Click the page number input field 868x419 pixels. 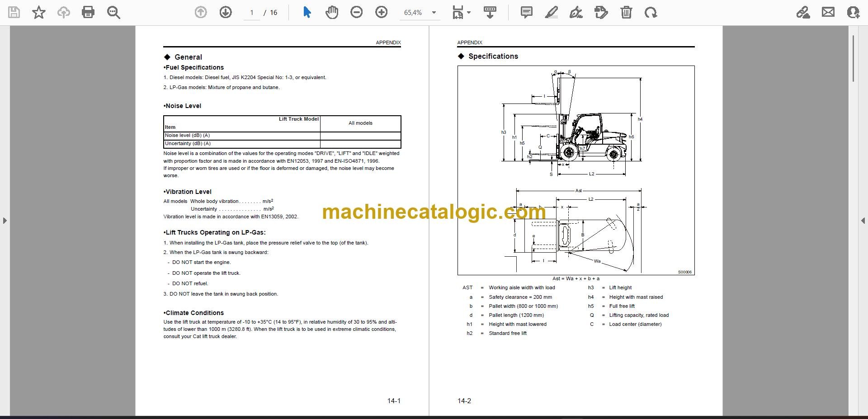[252, 13]
